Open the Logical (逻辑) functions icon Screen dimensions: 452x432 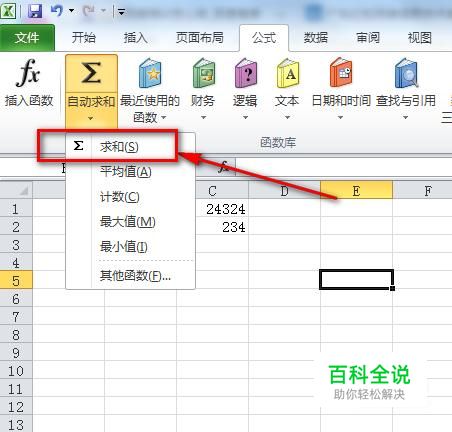coord(246,73)
